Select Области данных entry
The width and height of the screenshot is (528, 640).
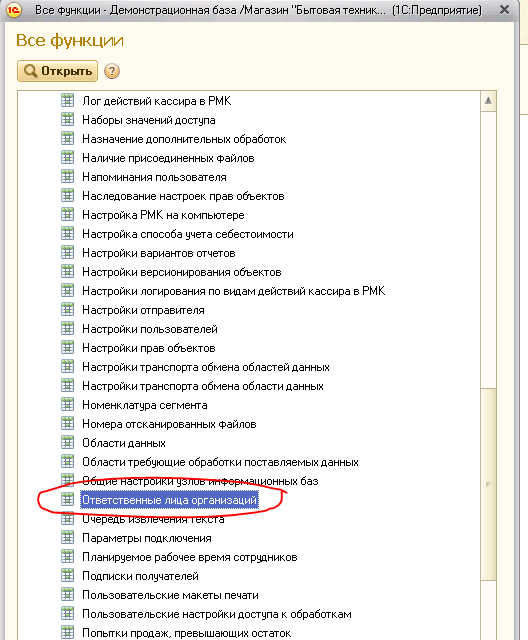pyautogui.click(x=124, y=443)
